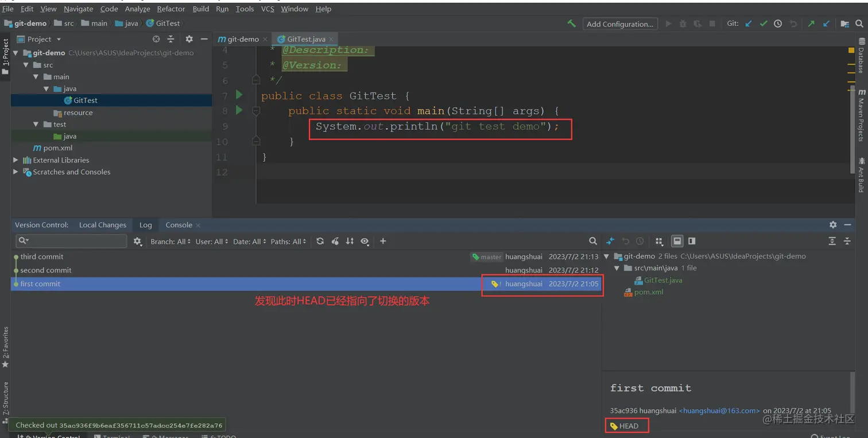
Task: Click Git Commit green checkmark icon
Action: tap(763, 24)
